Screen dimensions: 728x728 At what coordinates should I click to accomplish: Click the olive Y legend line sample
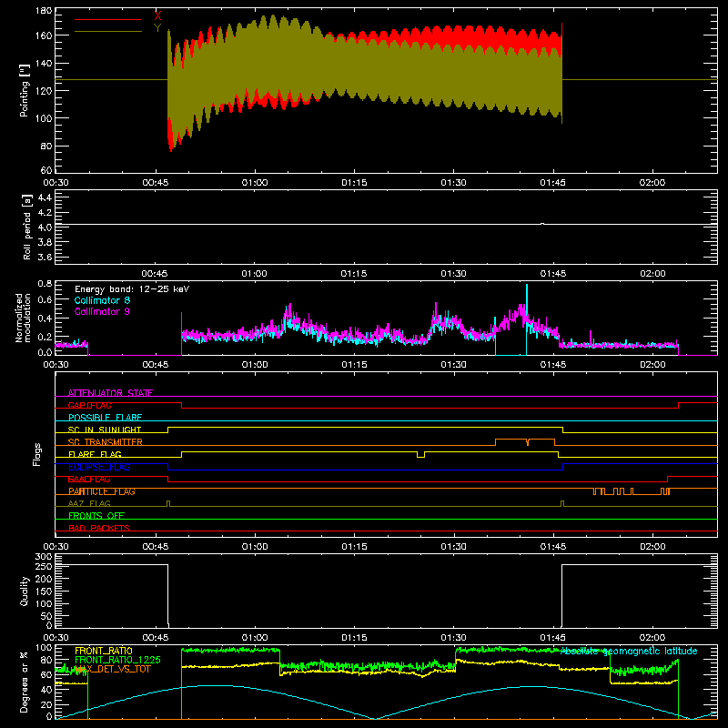click(x=108, y=31)
